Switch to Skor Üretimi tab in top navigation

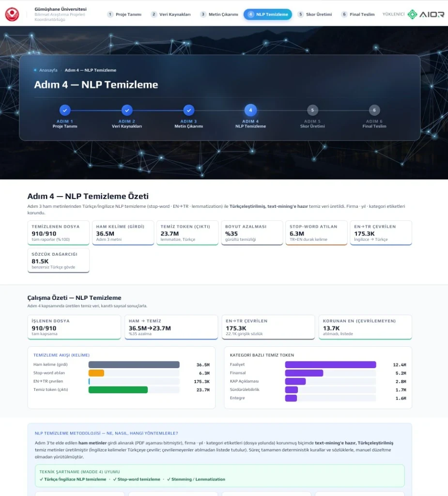[315, 14]
